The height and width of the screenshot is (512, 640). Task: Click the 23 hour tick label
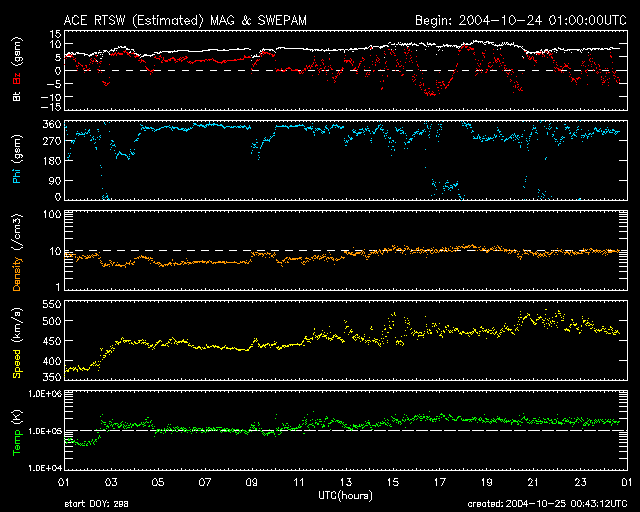(x=581, y=483)
